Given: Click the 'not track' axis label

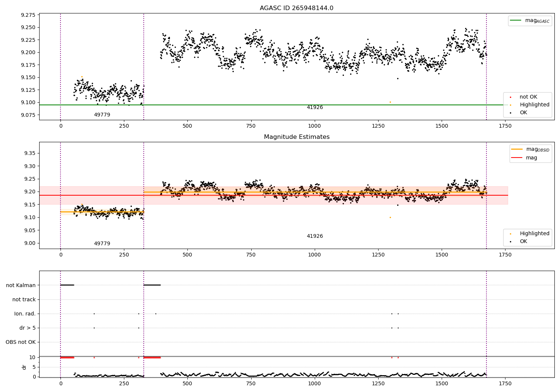Looking at the screenshot, I should tap(24, 299).
